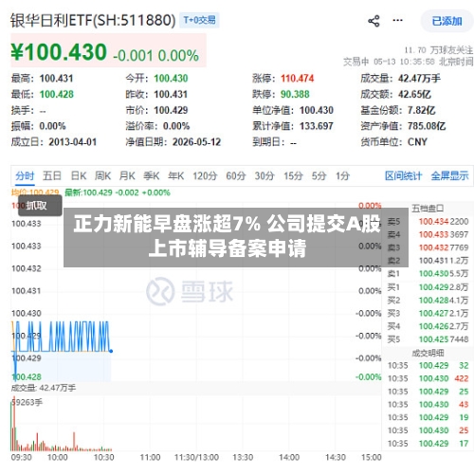Click the 货币单位 value CNY

417,142
